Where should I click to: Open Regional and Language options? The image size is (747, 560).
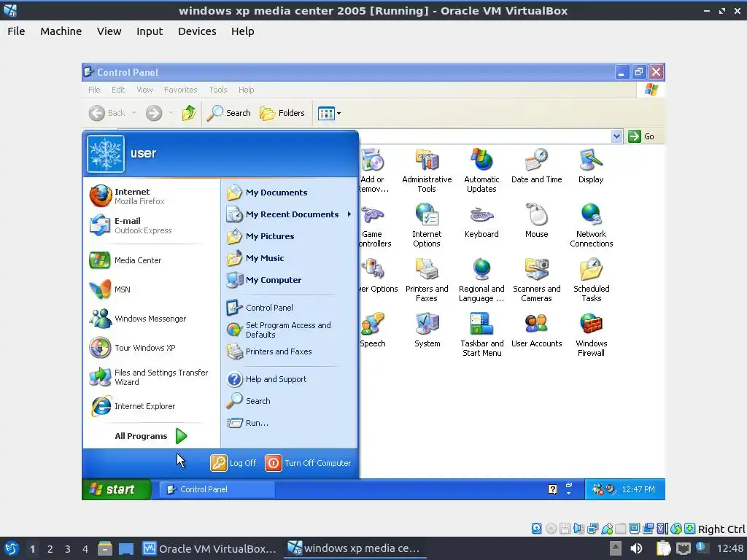(x=481, y=280)
